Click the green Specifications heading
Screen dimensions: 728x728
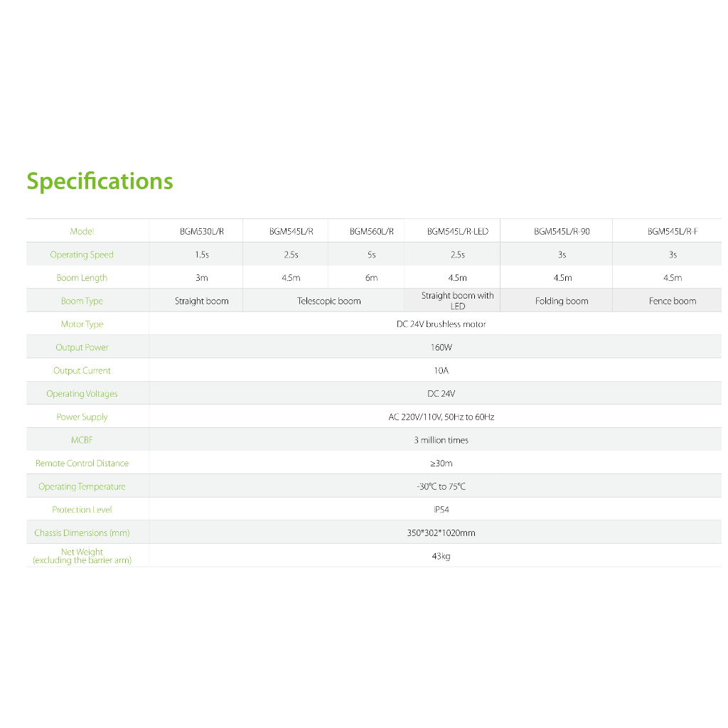point(100,181)
